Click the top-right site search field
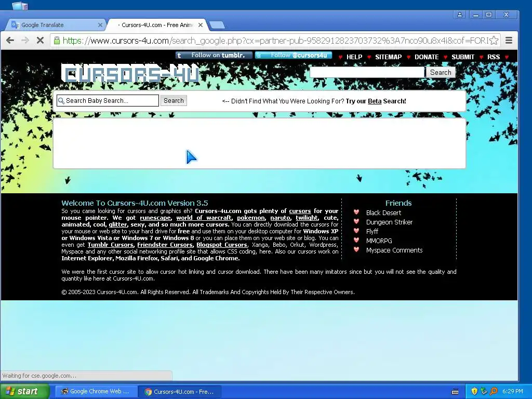532x399 pixels. coord(367,72)
